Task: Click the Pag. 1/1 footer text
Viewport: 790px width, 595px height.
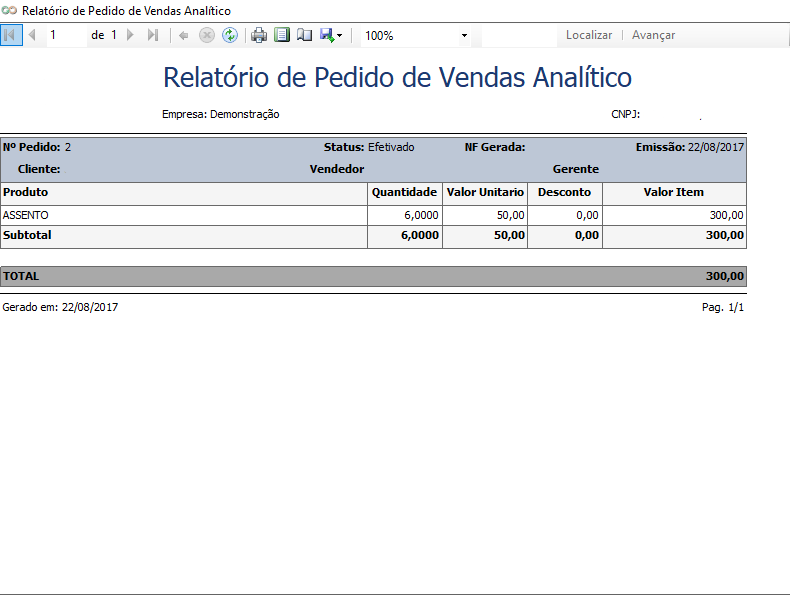Action: click(x=722, y=307)
